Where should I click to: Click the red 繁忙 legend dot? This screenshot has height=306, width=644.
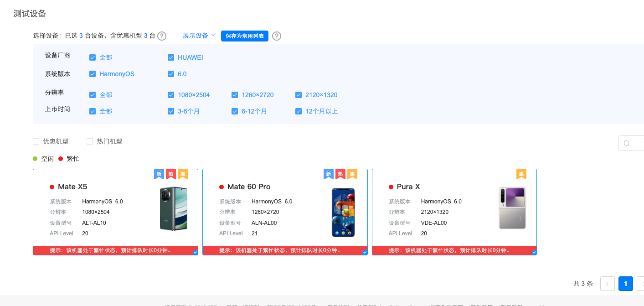pyautogui.click(x=61, y=159)
